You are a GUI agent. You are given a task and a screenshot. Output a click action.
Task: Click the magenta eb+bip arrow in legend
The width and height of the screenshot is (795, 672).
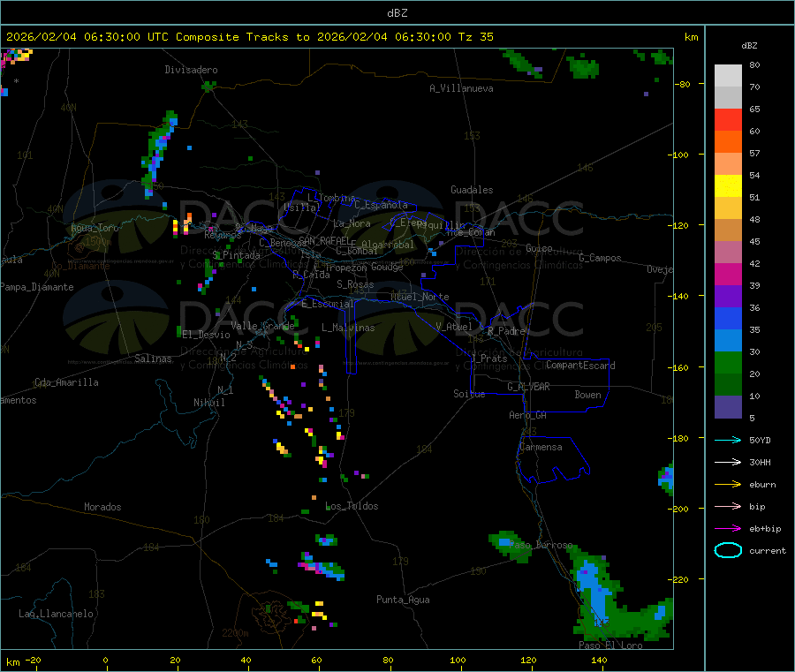[x=728, y=528]
